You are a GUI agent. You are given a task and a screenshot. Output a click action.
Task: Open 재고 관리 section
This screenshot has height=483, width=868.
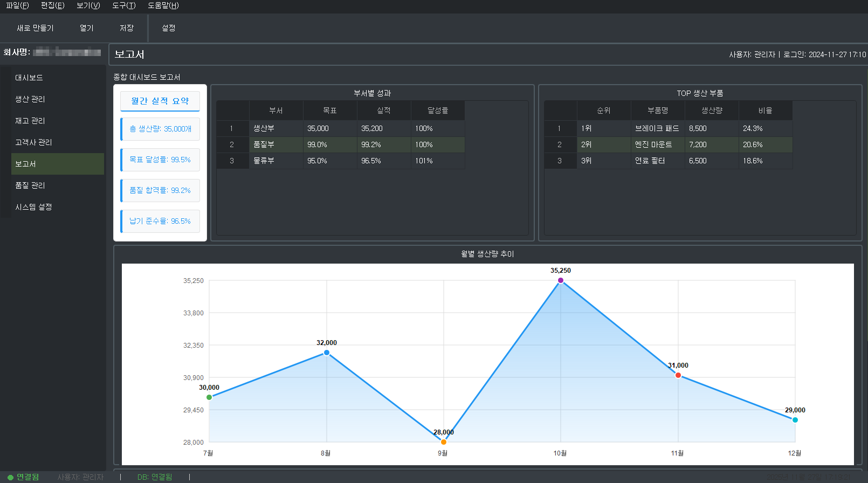pyautogui.click(x=30, y=121)
